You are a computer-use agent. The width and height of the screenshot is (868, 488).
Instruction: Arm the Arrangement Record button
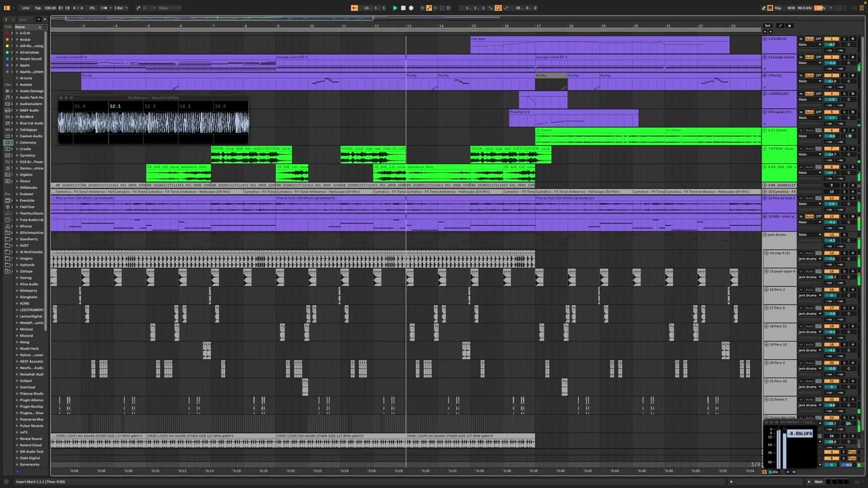411,7
